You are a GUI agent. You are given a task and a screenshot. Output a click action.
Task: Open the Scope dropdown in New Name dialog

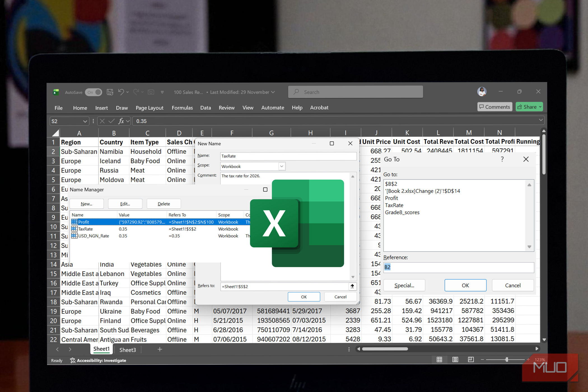(282, 166)
